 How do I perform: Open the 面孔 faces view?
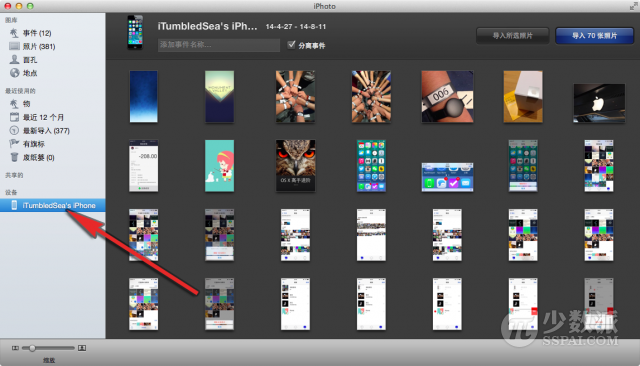[x=23, y=60]
